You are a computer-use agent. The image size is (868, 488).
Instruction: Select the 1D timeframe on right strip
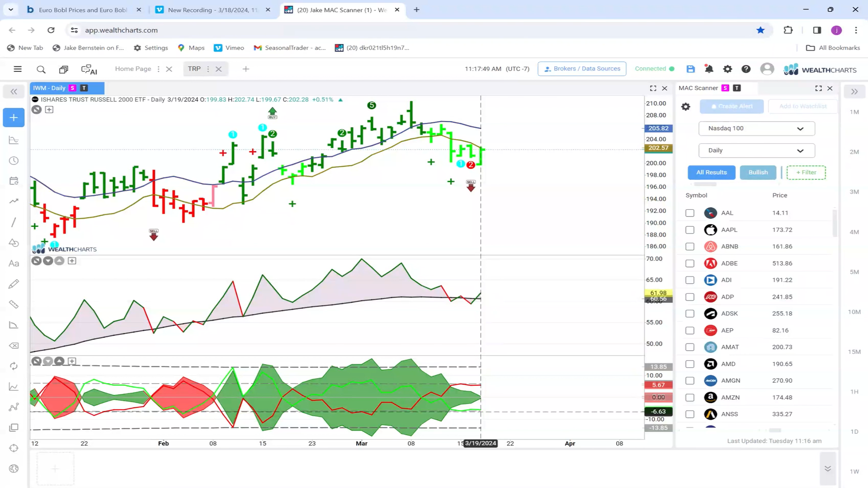click(854, 432)
